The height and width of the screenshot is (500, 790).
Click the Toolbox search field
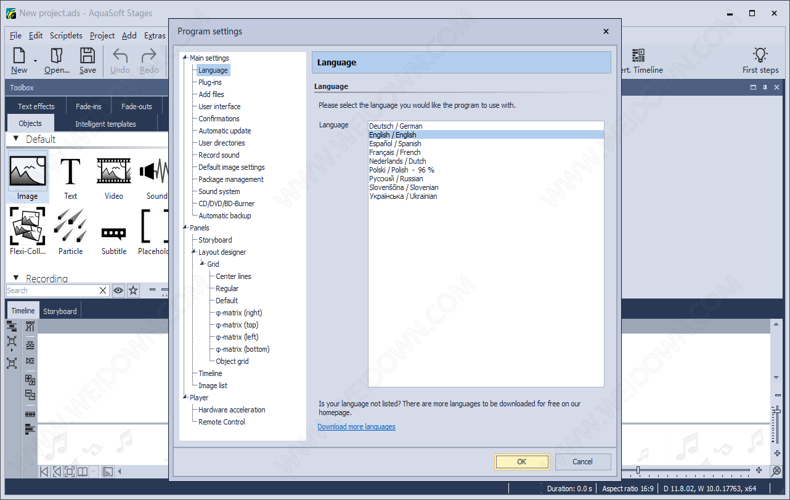(52, 291)
